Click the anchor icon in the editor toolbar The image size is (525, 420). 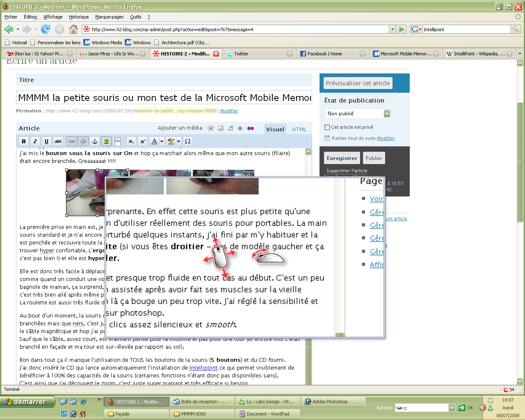click(x=94, y=142)
